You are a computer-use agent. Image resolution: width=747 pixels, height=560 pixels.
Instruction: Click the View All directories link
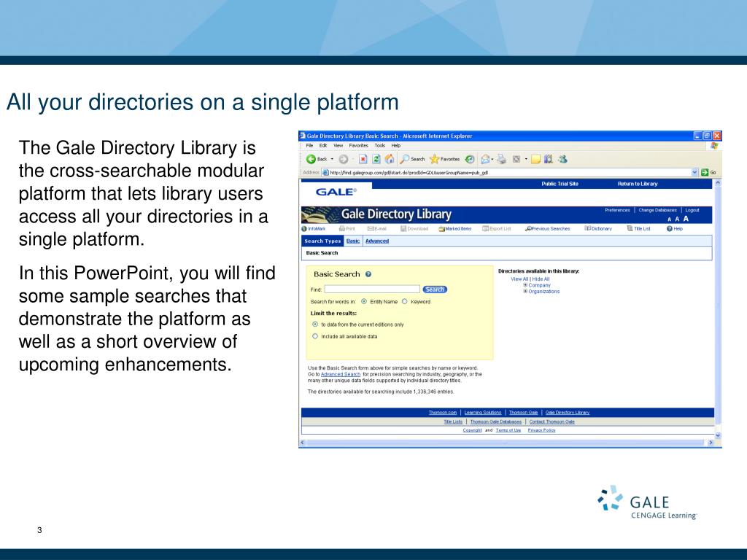(x=519, y=279)
